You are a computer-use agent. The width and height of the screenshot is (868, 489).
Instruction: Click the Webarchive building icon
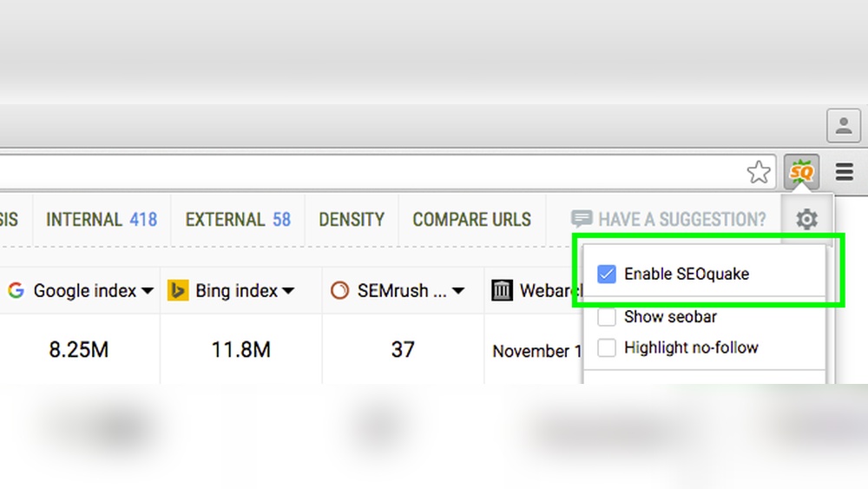pyautogui.click(x=502, y=290)
